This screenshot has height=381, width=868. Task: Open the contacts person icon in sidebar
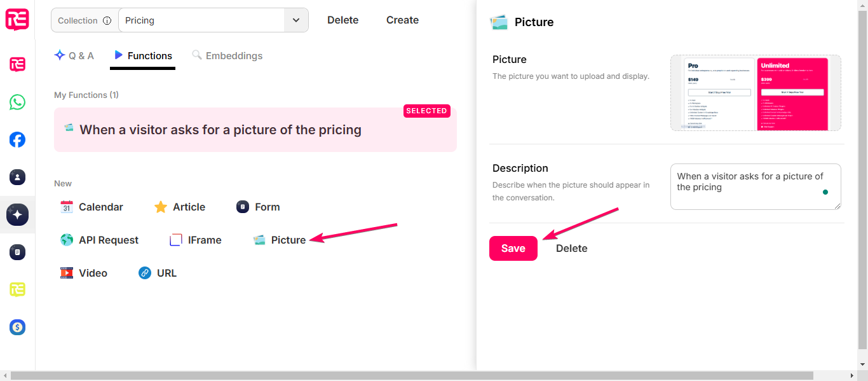pos(17,177)
